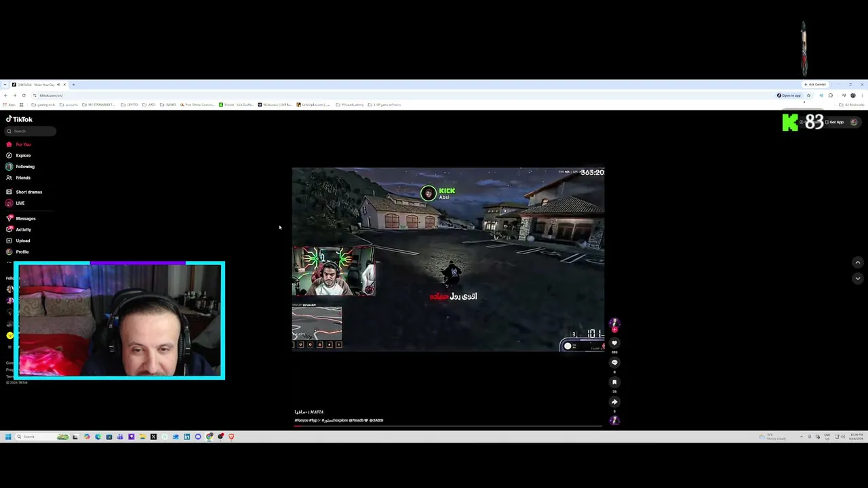Open the #foryou hashtag link
Image resolution: width=868 pixels, height=488 pixels.
(301, 420)
